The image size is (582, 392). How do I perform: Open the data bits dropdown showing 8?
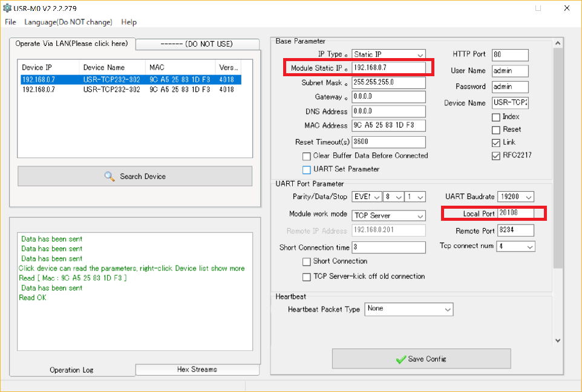[x=394, y=197]
